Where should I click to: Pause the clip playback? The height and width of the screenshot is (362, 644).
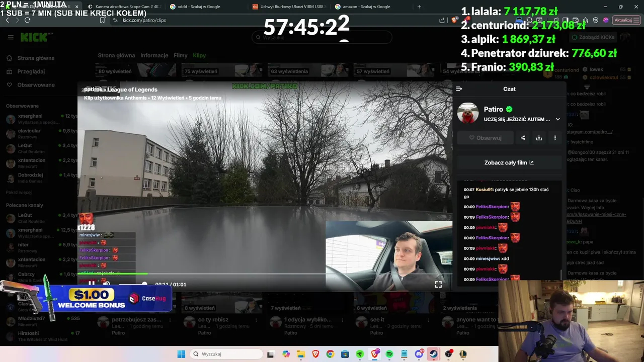[x=91, y=284]
